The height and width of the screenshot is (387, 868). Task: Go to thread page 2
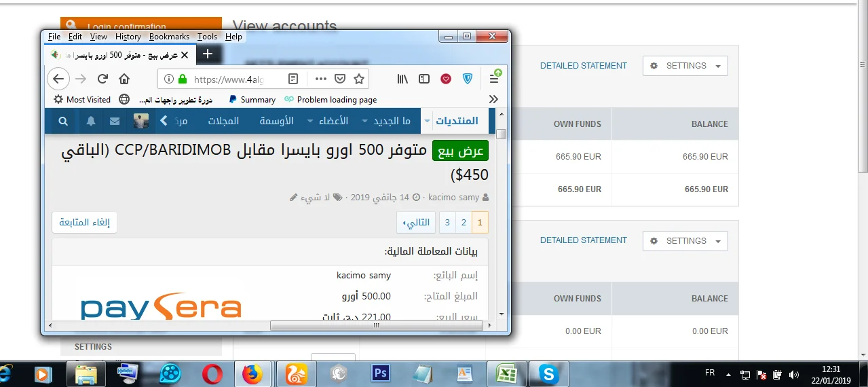coord(464,223)
